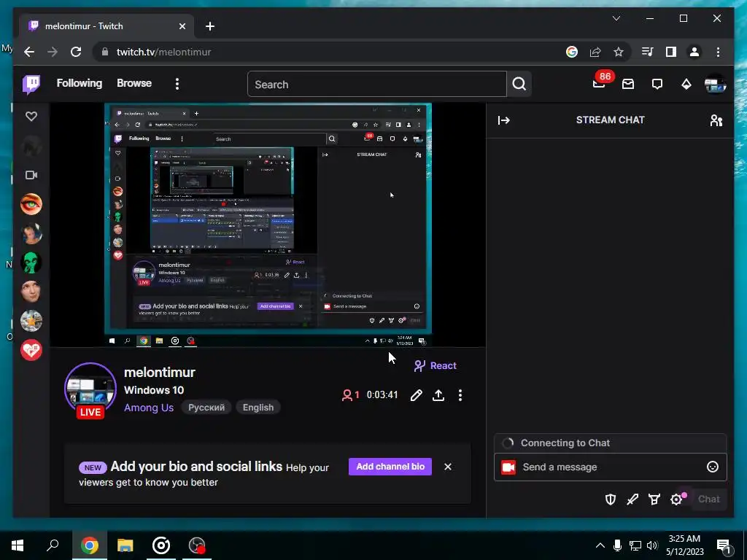Open notifications inbox with 86 badge
747x560 pixels.
pyautogui.click(x=600, y=83)
